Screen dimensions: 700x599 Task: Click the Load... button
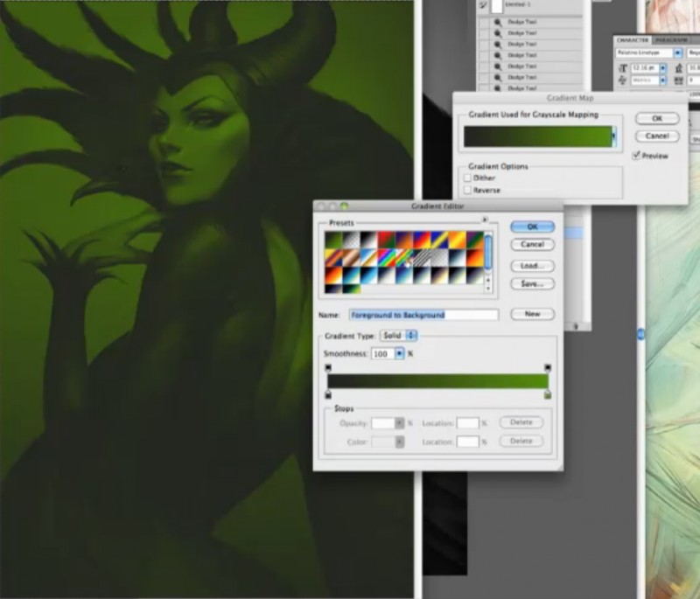pos(533,266)
